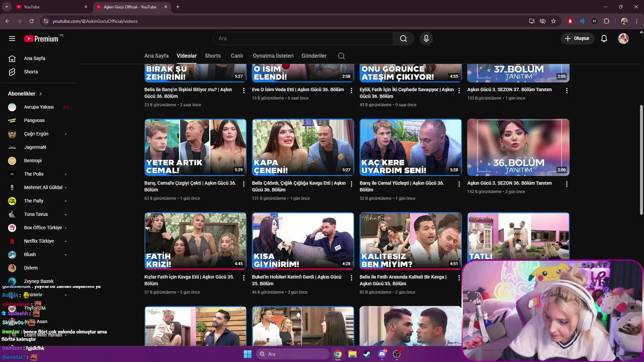Open options for '36. Bölüm Tanıtım' video

(x=567, y=184)
